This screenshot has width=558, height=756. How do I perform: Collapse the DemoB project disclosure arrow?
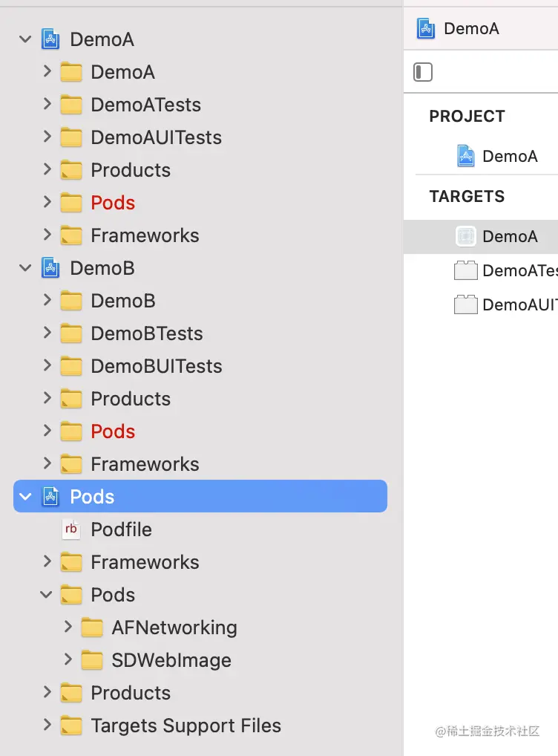pos(26,268)
